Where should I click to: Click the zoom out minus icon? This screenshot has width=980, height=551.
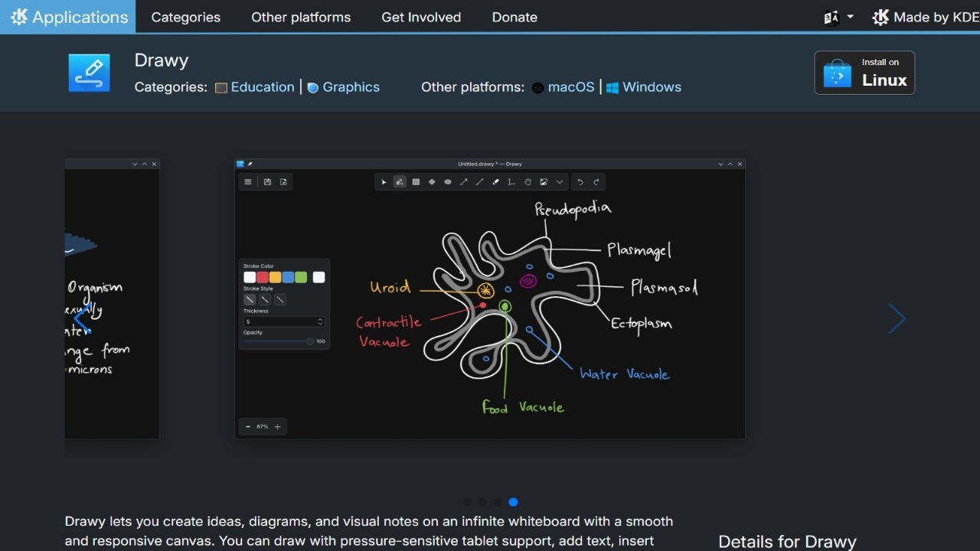coord(247,426)
